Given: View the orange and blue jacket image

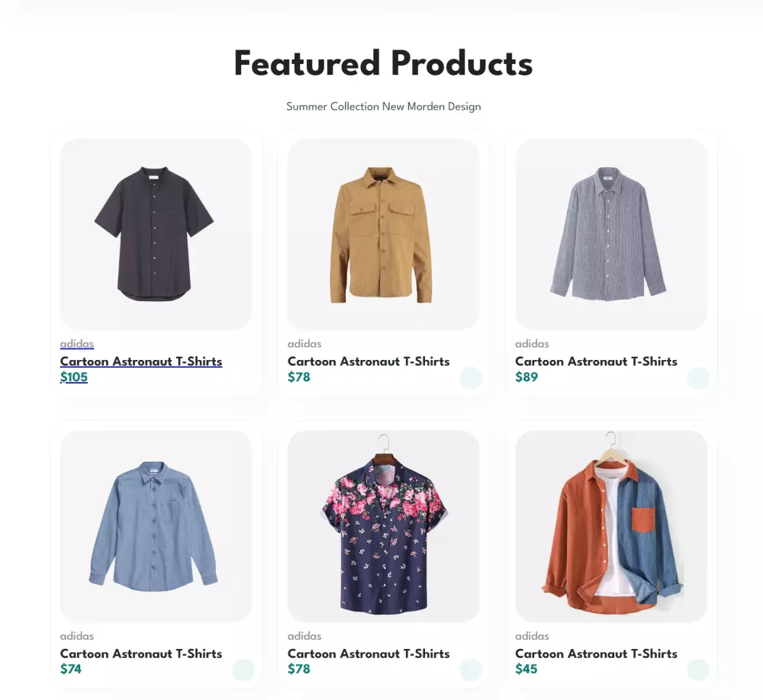Looking at the screenshot, I should click(x=611, y=526).
